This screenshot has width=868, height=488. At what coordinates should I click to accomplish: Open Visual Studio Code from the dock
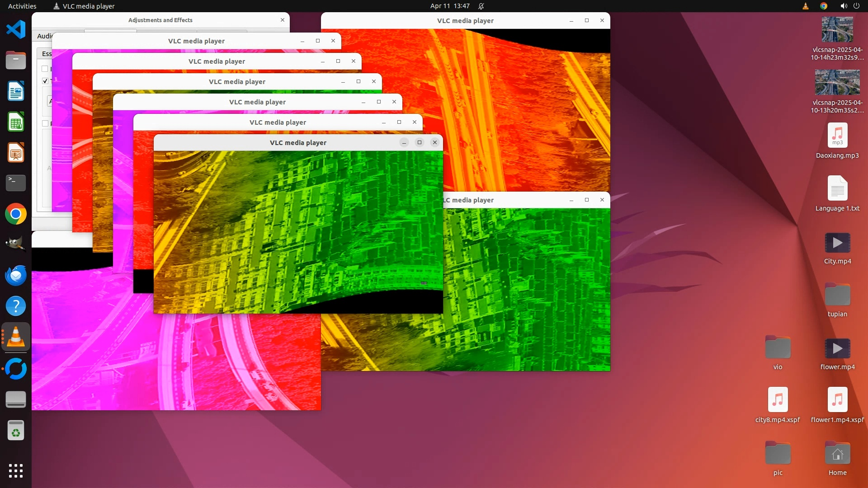click(16, 30)
